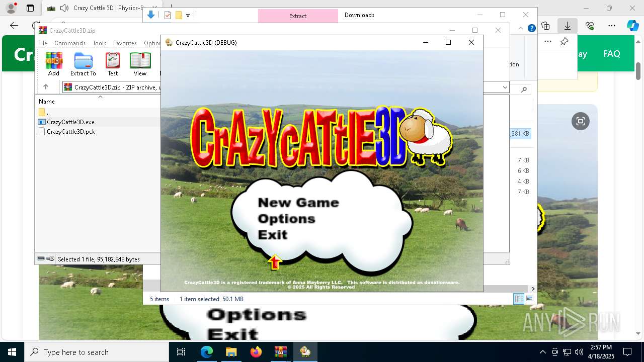The height and width of the screenshot is (362, 644).
Task: Open the Favorites menu in WinRAR
Action: pos(125,43)
